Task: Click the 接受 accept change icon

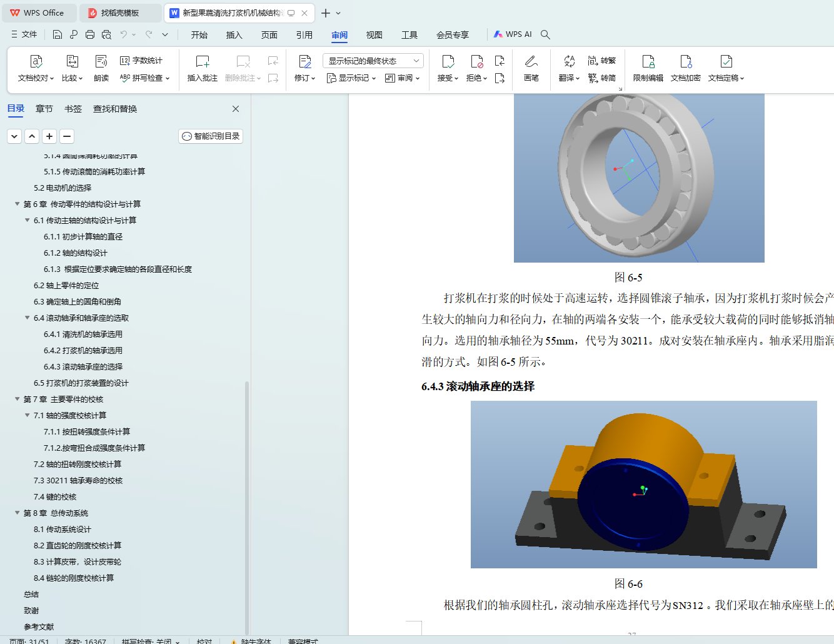Action: 448,62
